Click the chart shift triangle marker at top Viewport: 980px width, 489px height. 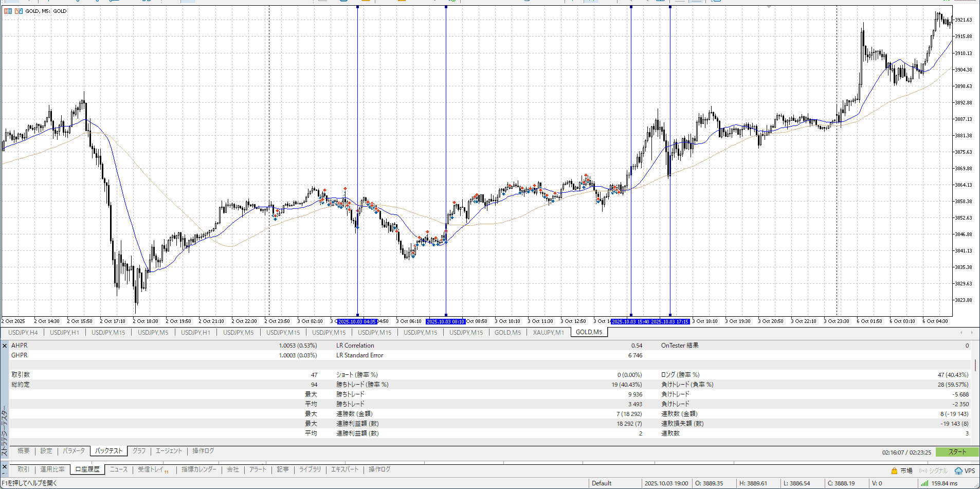click(x=769, y=7)
